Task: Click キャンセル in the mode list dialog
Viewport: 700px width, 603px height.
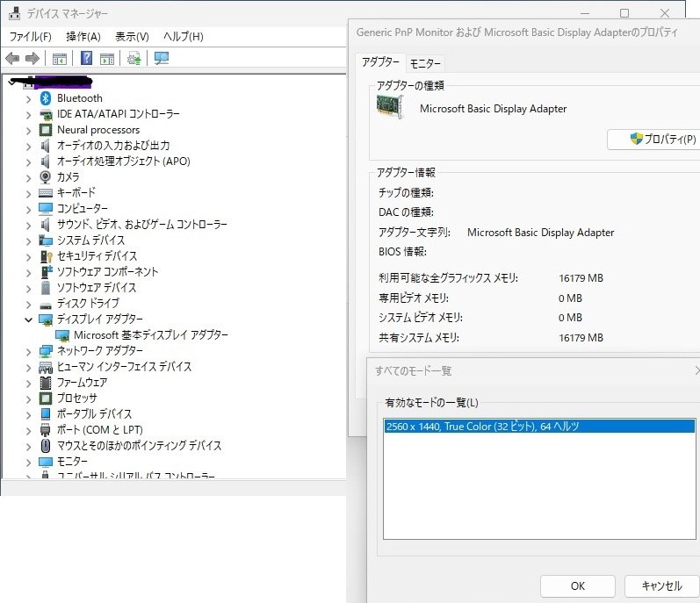Action: 661,586
